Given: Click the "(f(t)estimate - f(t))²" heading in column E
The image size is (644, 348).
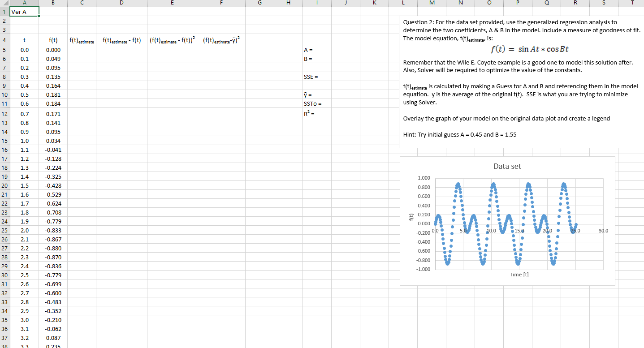Looking at the screenshot, I should tap(172, 40).
